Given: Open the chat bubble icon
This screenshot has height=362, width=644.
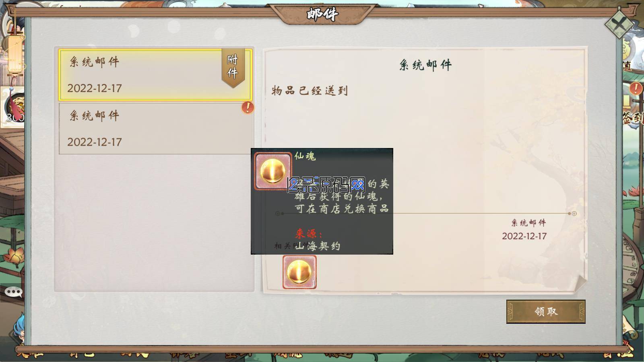Looking at the screenshot, I should pyautogui.click(x=13, y=292).
